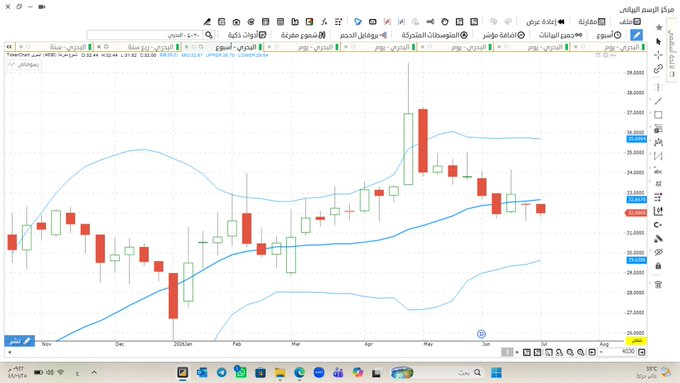This screenshot has width=680, height=383.
Task: Click the dividend D marker on chart
Action: click(x=481, y=334)
